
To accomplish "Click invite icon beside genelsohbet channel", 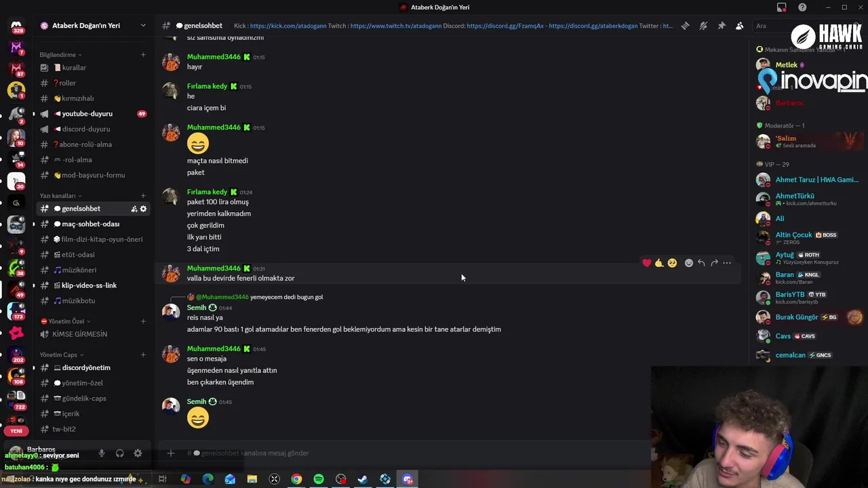I will tap(134, 209).
